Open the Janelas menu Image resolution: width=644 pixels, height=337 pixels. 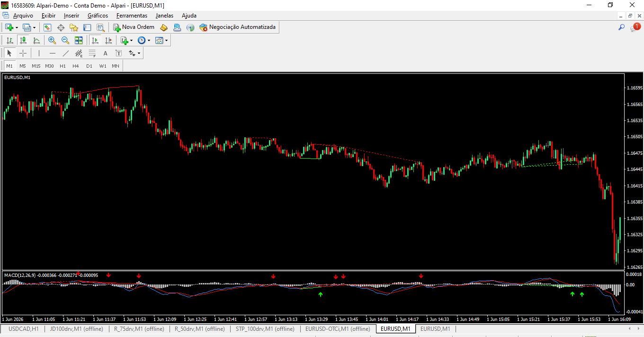coord(165,16)
